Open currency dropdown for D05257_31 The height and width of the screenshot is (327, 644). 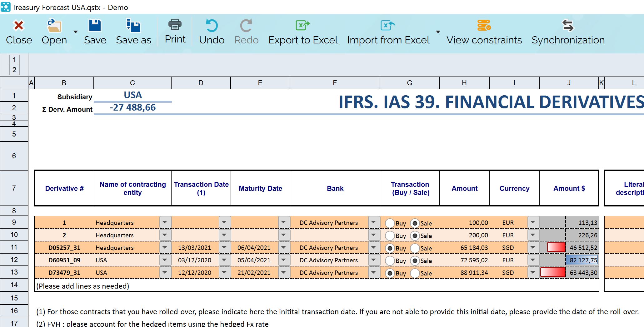click(533, 247)
